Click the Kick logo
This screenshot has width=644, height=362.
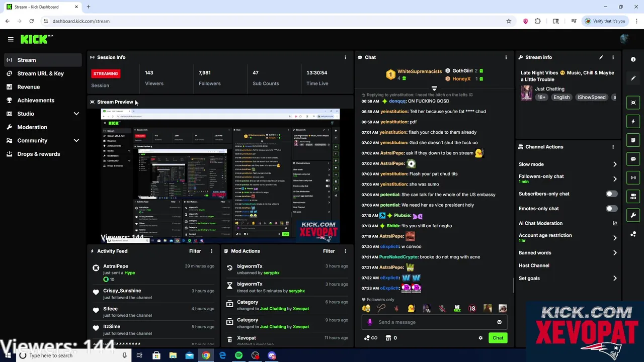37,39
